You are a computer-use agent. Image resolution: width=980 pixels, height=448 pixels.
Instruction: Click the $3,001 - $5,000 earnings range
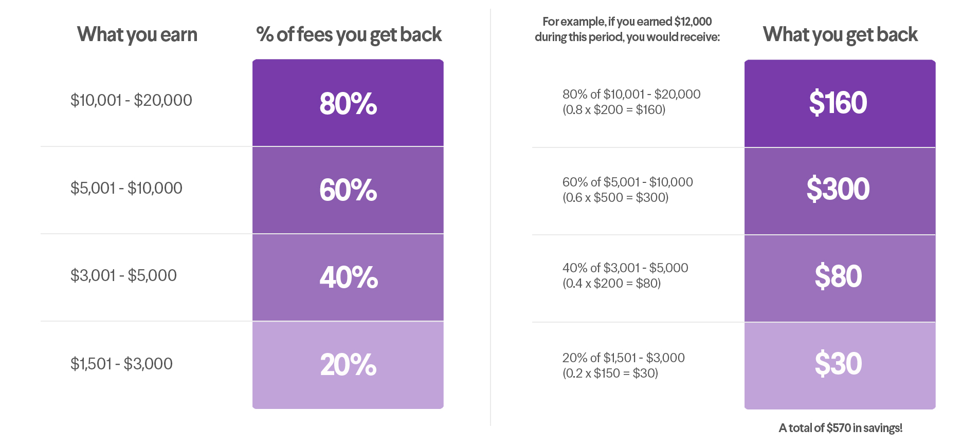(x=123, y=275)
